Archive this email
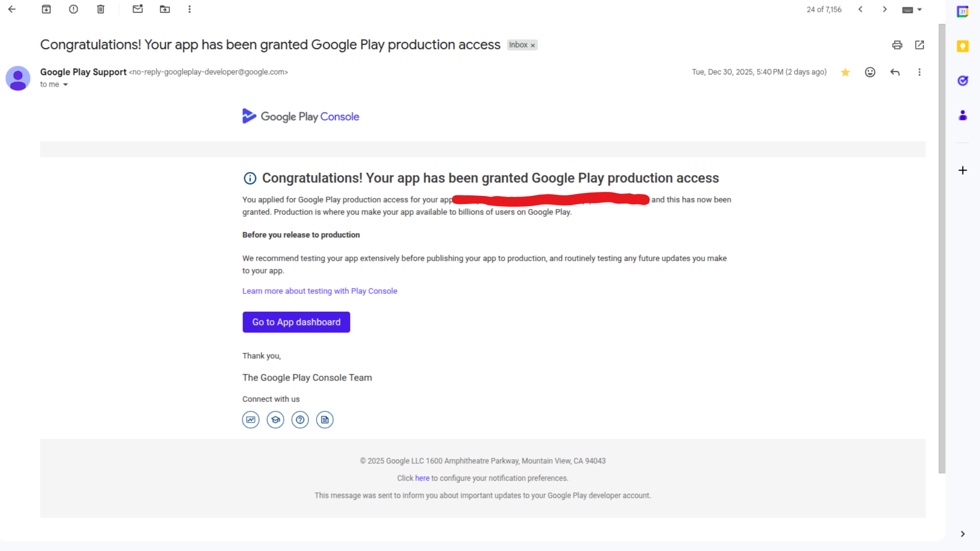This screenshot has width=980, height=551. pos(46,9)
